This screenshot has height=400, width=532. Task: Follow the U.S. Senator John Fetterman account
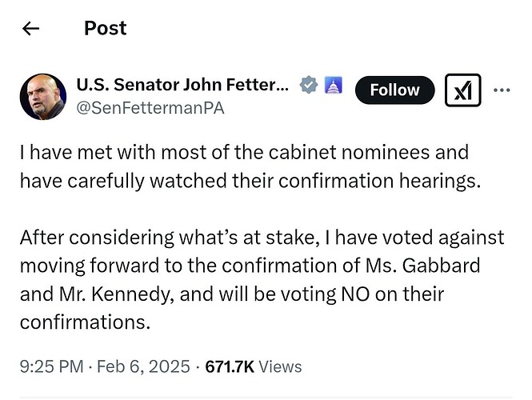click(x=395, y=90)
